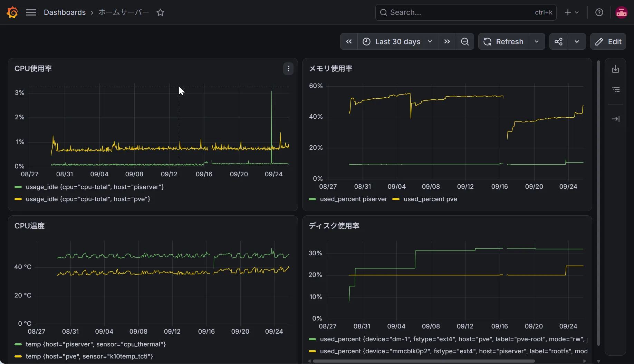Shift the time range backward
This screenshot has width=634, height=364.
pos(349,41)
